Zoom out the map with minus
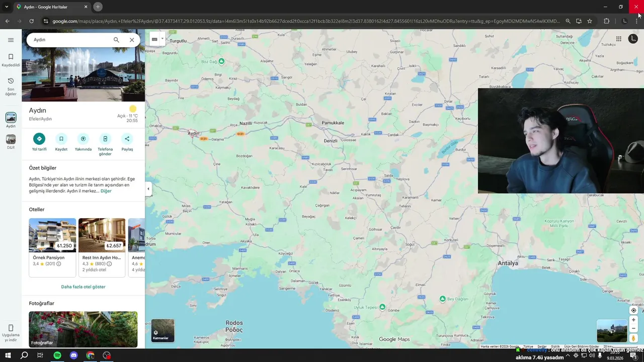Image resolution: width=644 pixels, height=362 pixels. pyautogui.click(x=633, y=329)
